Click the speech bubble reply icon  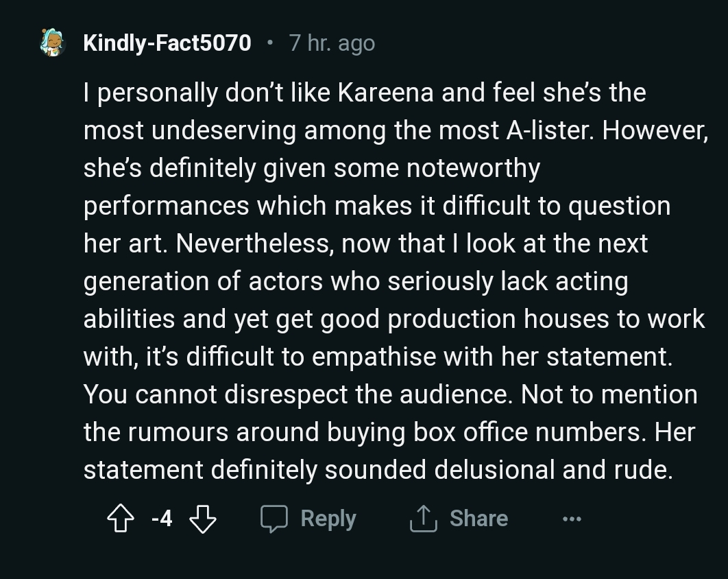tap(274, 519)
